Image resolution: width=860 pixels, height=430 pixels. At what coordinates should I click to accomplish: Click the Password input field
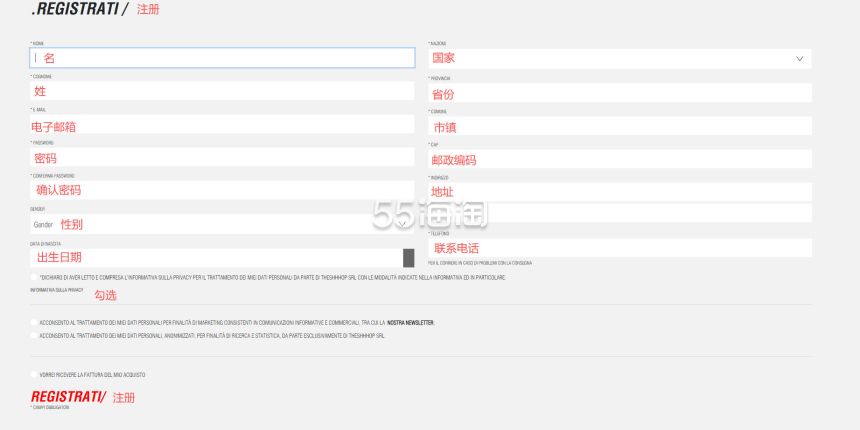[222, 158]
